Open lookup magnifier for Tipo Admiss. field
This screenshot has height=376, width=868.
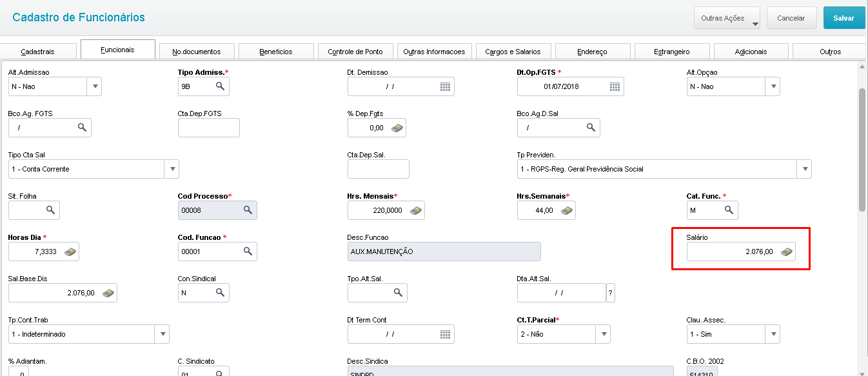[x=220, y=86]
